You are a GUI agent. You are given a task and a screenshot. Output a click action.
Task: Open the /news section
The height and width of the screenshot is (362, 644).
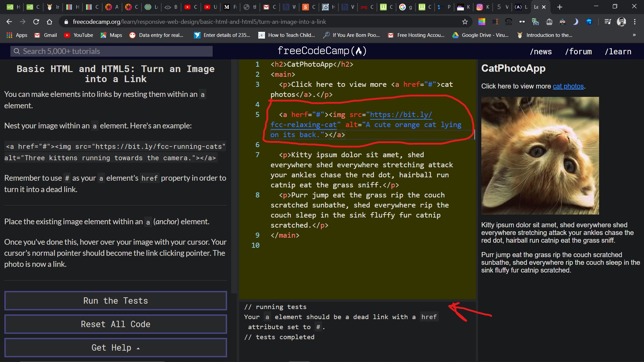(541, 51)
